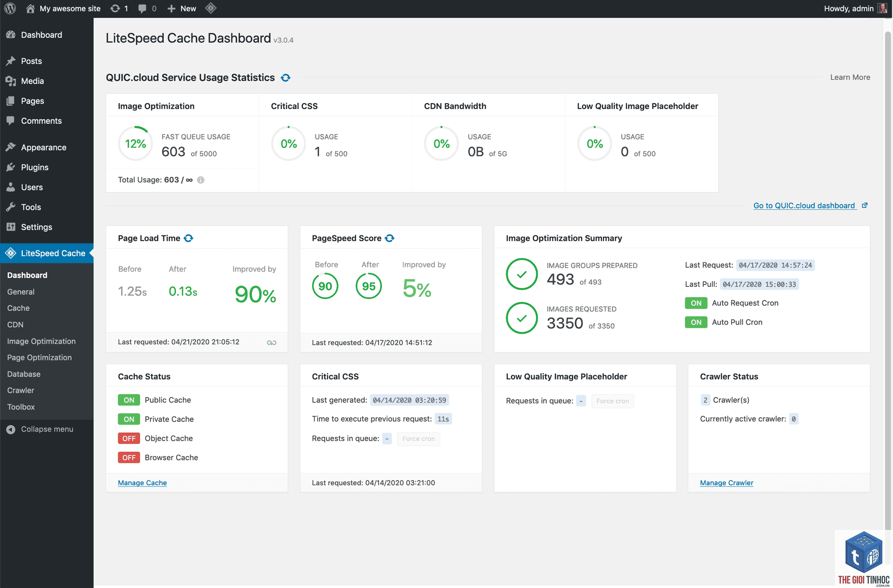Viewport: 893px width, 588px height.
Task: Refresh the PageSpeed Score
Action: click(390, 238)
